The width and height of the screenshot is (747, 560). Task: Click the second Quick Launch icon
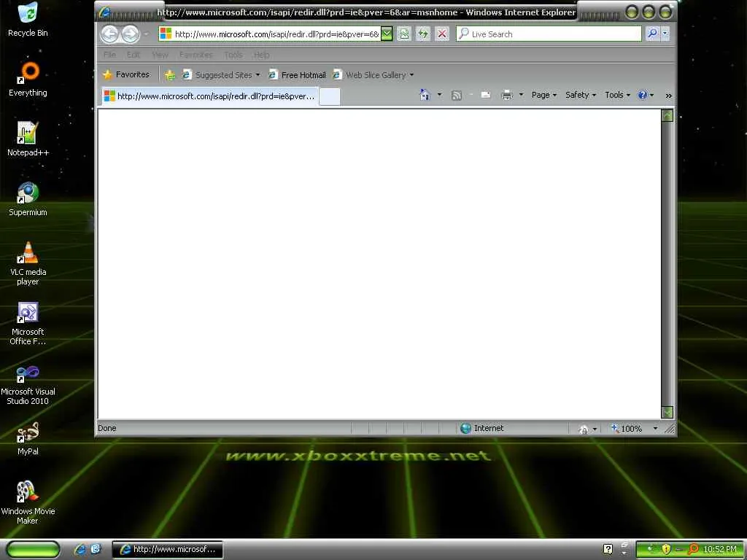[x=96, y=549]
